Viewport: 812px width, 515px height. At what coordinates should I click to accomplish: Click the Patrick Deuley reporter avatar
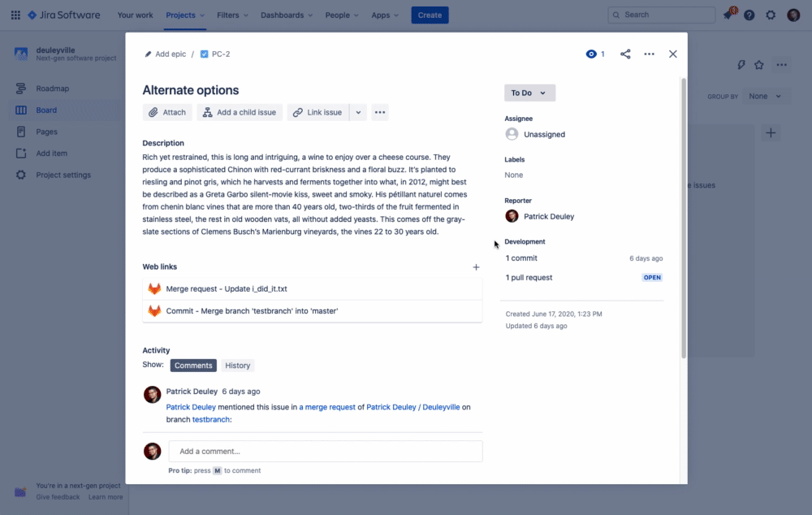[512, 216]
